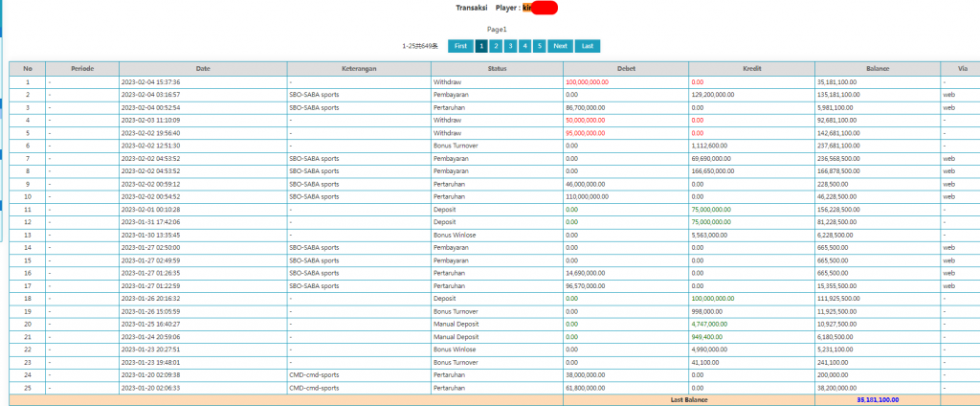The height and width of the screenshot is (406, 980).
Task: Select page 1 in pagination
Action: coord(481,46)
